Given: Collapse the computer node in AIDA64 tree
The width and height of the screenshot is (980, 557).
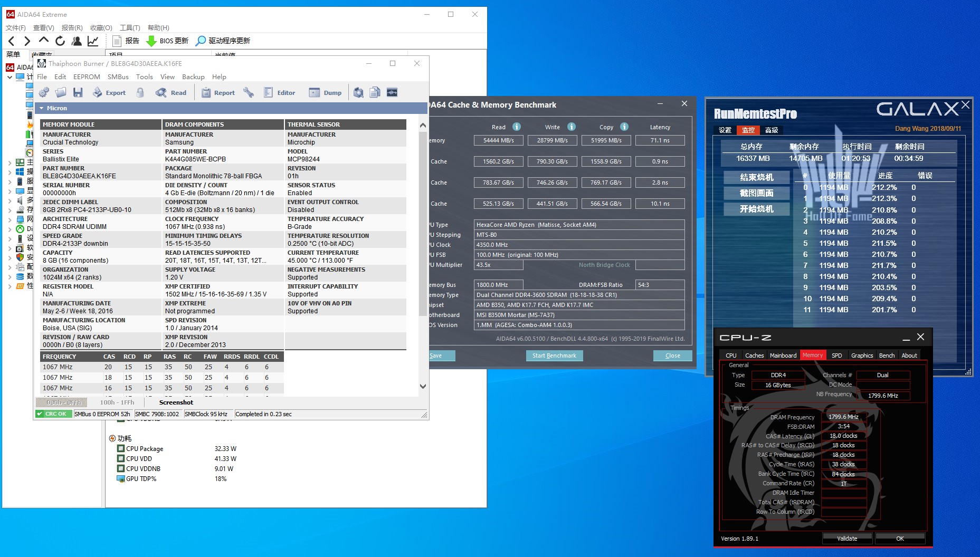Looking at the screenshot, I should point(9,77).
